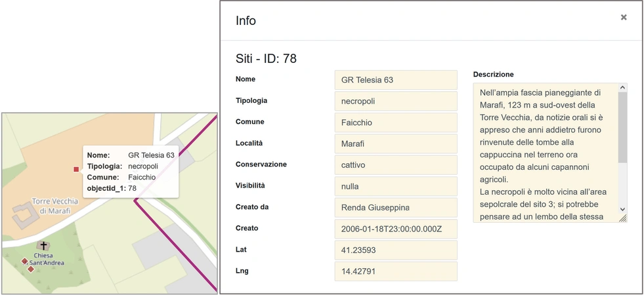This screenshot has width=644, height=295.
Task: Select the lower red diamond marker
Action: (x=31, y=269)
